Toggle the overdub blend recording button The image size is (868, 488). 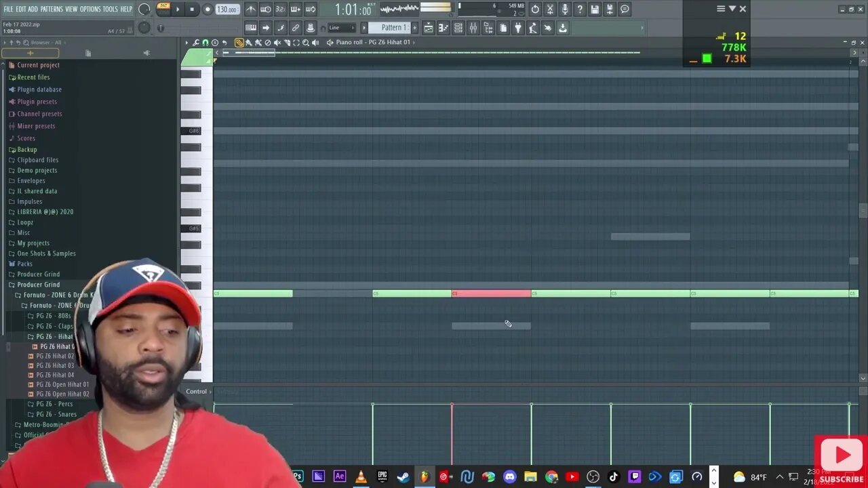(295, 9)
